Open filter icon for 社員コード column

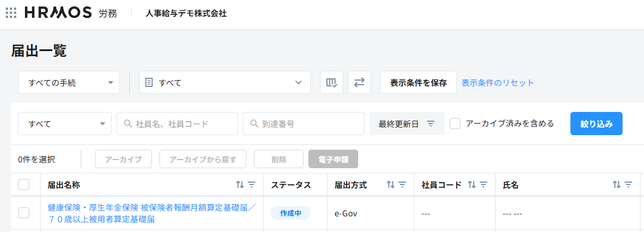click(483, 185)
